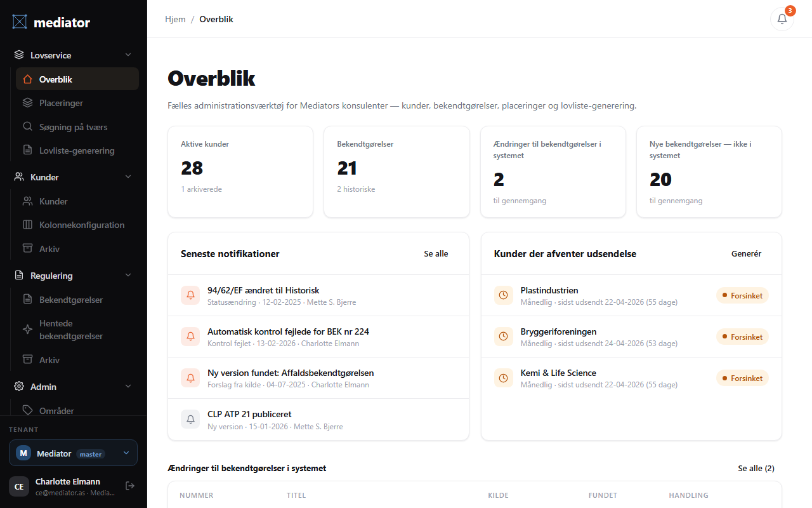Open the notifications bell in the header
Viewport: 812px width, 508px height.
[x=782, y=19]
